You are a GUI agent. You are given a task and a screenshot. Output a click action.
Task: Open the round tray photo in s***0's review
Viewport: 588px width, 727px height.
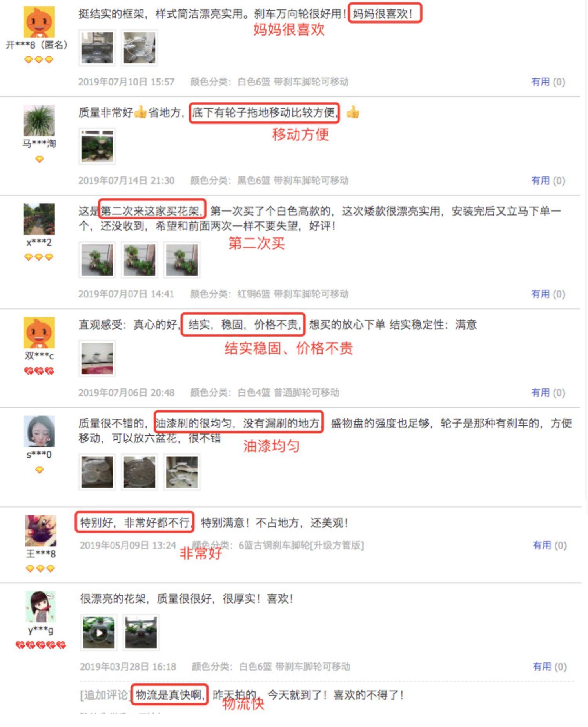click(x=140, y=472)
